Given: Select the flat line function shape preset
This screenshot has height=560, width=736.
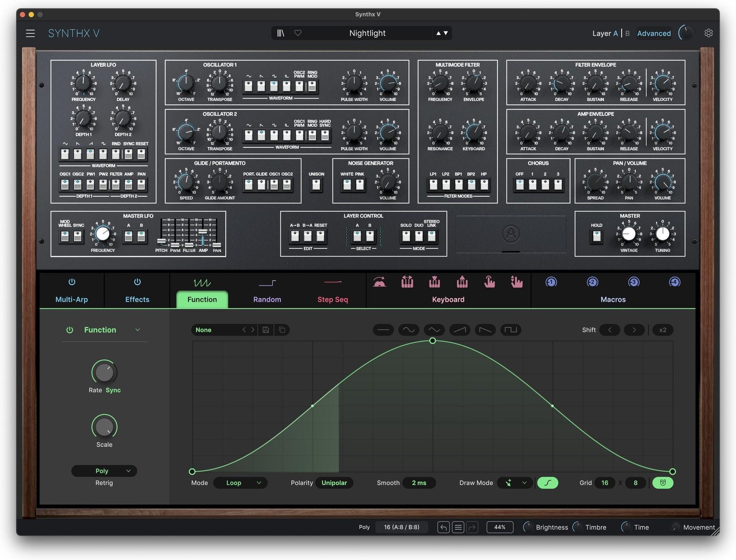Looking at the screenshot, I should click(x=383, y=330).
